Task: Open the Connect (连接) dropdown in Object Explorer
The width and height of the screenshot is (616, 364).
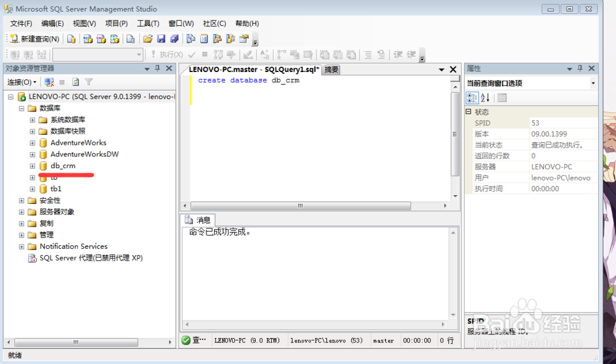Action: tap(22, 82)
